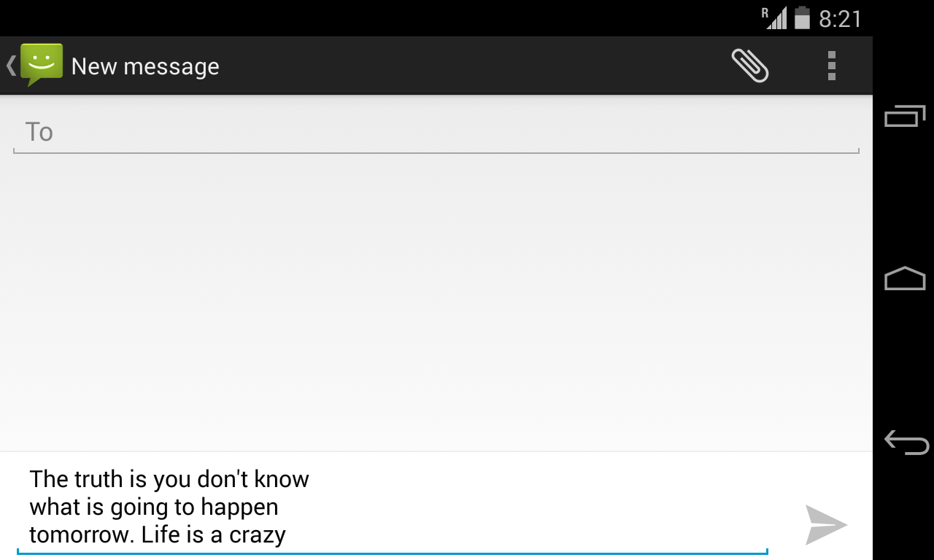Viewport: 934px width, 560px height.
Task: Click the New message title
Action: click(145, 66)
